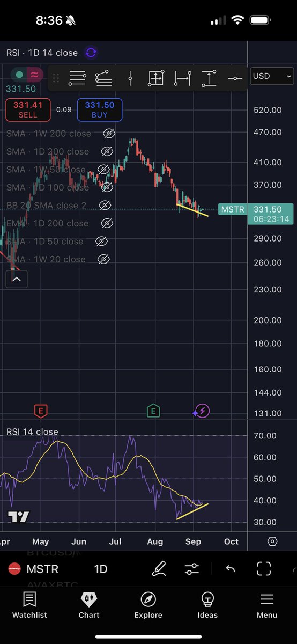This screenshot has height=644, width=297.
Task: Select the stacked horizontal lines toolbar icon
Action: point(77,78)
